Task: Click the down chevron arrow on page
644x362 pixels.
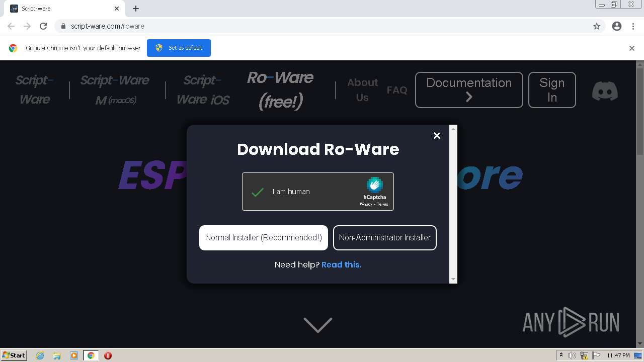Action: (318, 325)
